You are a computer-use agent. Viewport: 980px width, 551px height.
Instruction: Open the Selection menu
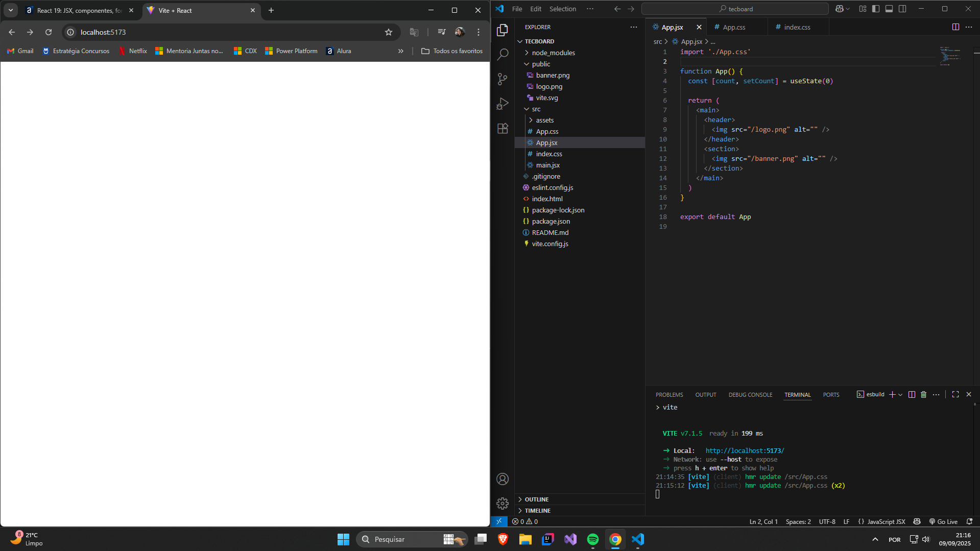coord(563,9)
